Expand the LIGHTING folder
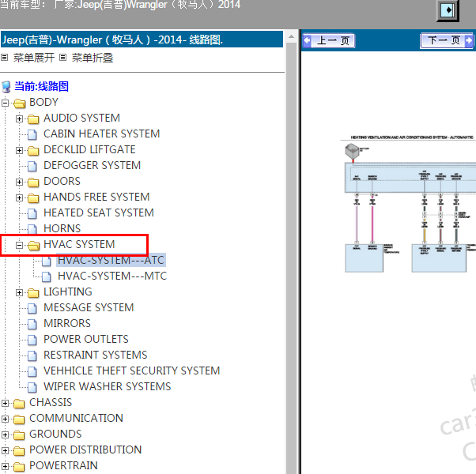 pyautogui.click(x=19, y=292)
